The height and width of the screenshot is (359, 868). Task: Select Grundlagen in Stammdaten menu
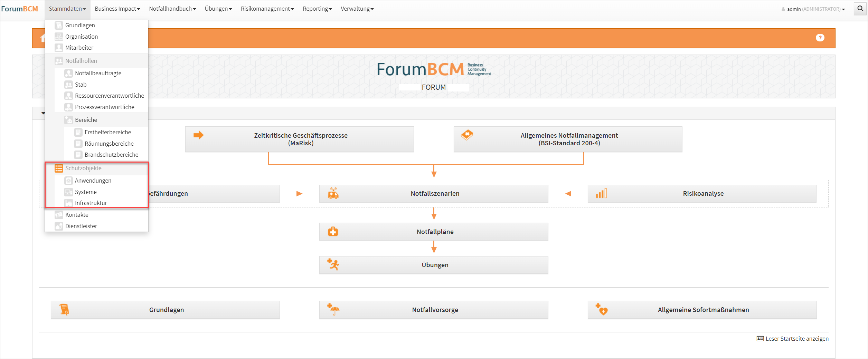point(96,25)
